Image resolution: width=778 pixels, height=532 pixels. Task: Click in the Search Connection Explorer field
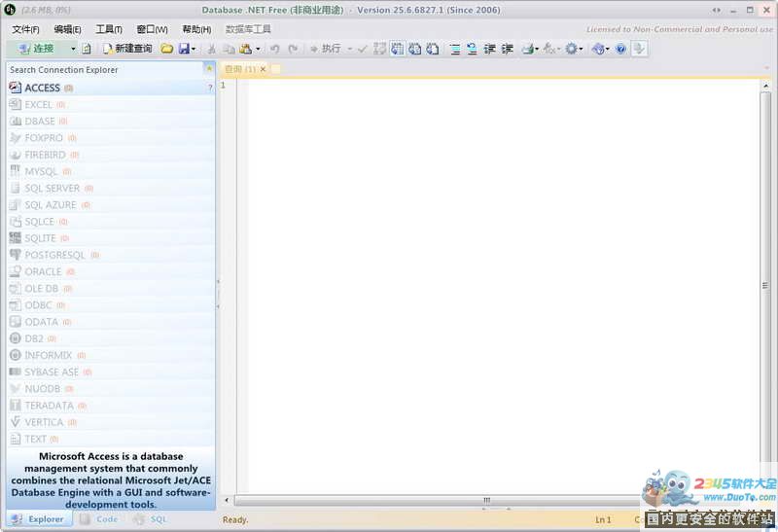105,70
